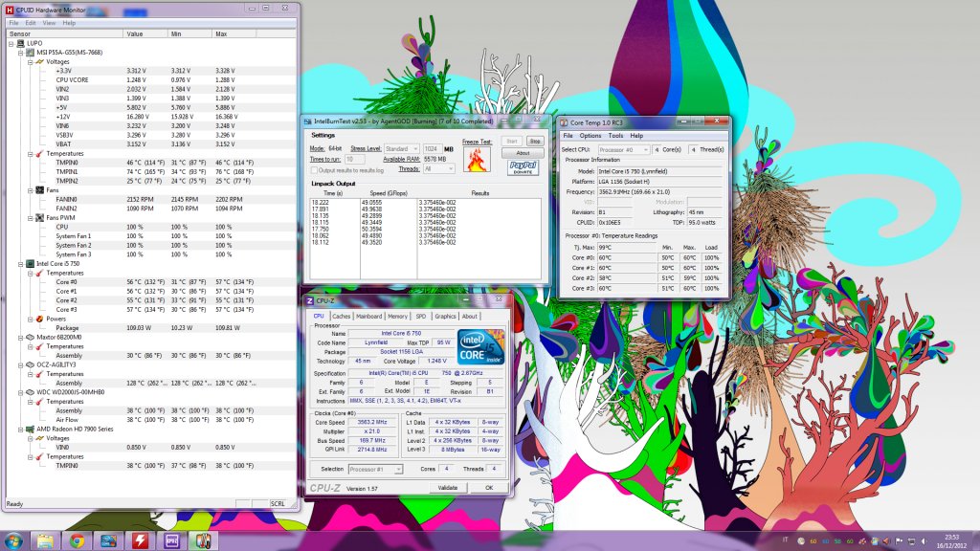Image resolution: width=980 pixels, height=551 pixels.
Task: Click the IntelBurnTest flame Freeze Test image
Action: click(x=477, y=160)
